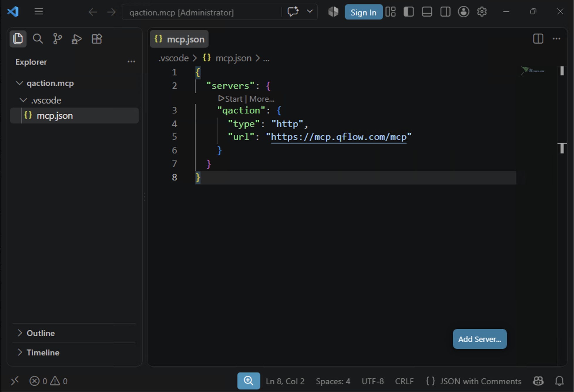The image size is (574, 392).
Task: Click the closing brace on line 8
Action: [198, 177]
